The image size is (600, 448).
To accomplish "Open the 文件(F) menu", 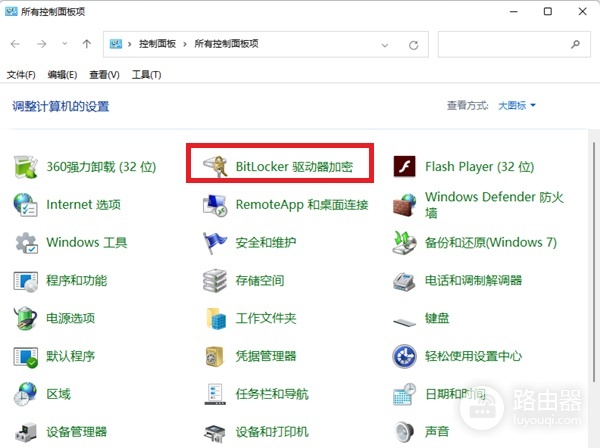I will tap(21, 75).
